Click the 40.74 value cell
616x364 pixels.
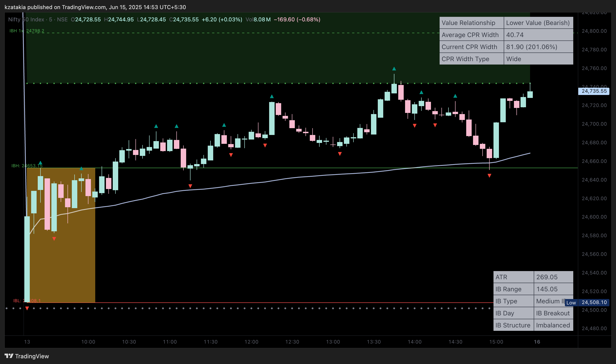[538, 35]
